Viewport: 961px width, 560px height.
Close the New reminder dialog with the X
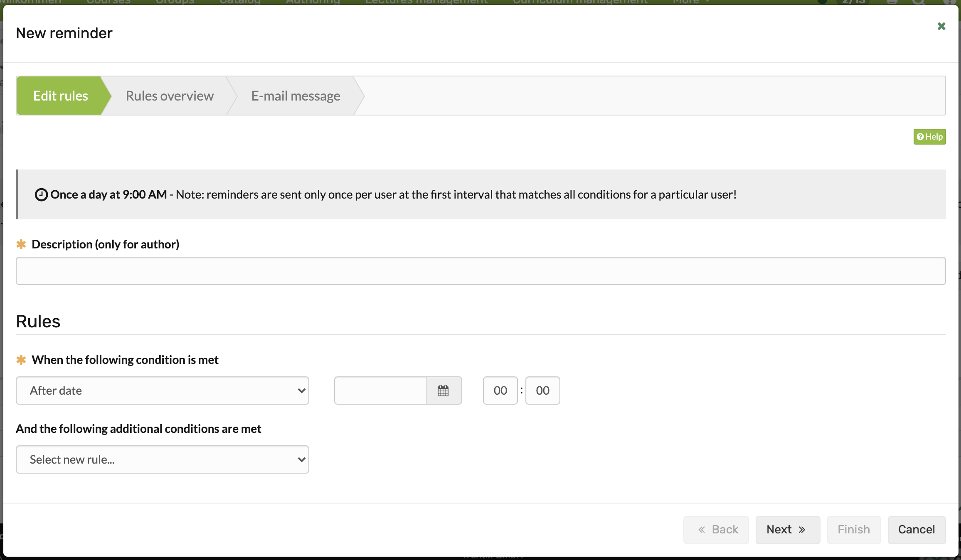pyautogui.click(x=941, y=26)
